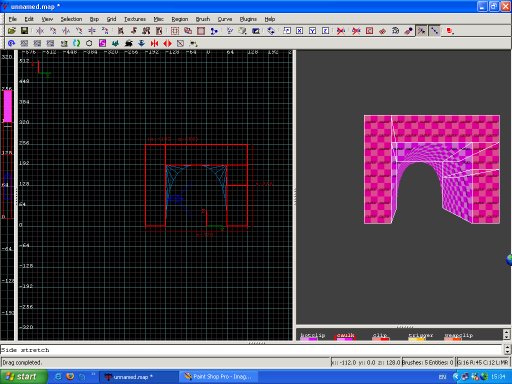Toggle Don't select model brushes
This screenshot has width=512, height=384.
pyautogui.click(x=341, y=31)
